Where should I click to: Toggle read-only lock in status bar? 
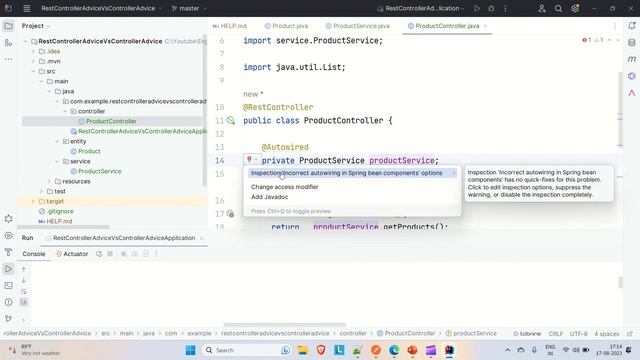pyautogui.click(x=630, y=333)
